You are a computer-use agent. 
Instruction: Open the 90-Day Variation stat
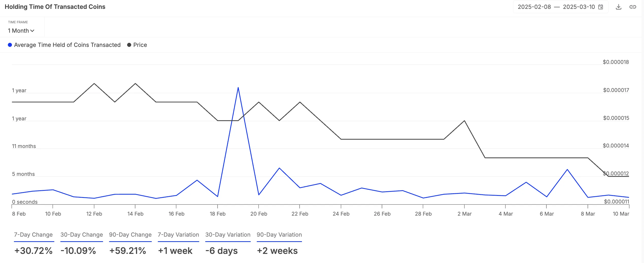click(x=279, y=235)
